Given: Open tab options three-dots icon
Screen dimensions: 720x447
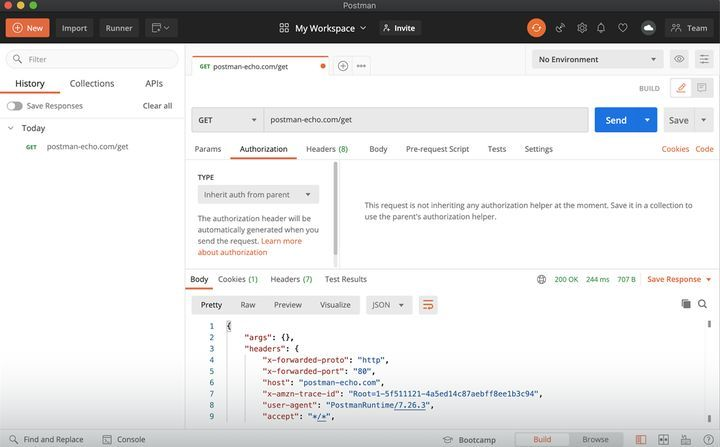Looking at the screenshot, I should [361, 66].
